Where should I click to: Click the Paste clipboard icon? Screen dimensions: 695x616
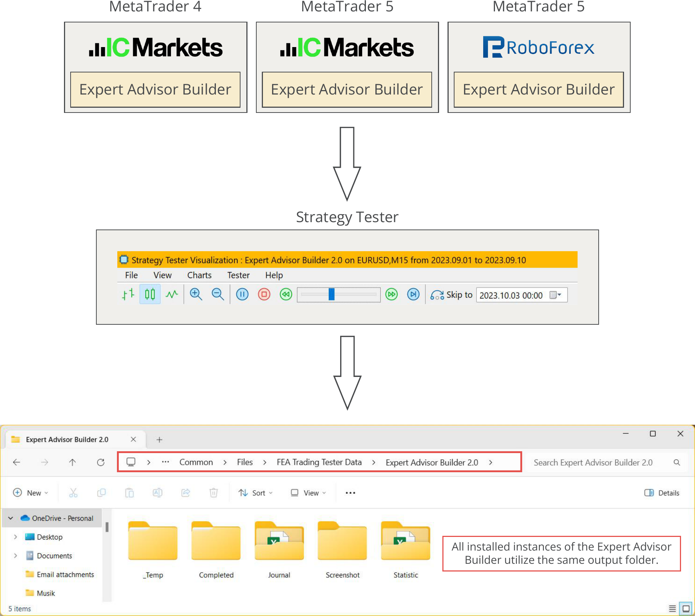[129, 493]
